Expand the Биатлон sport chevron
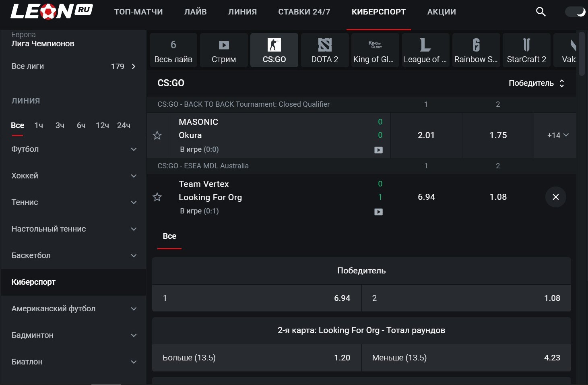 point(134,362)
